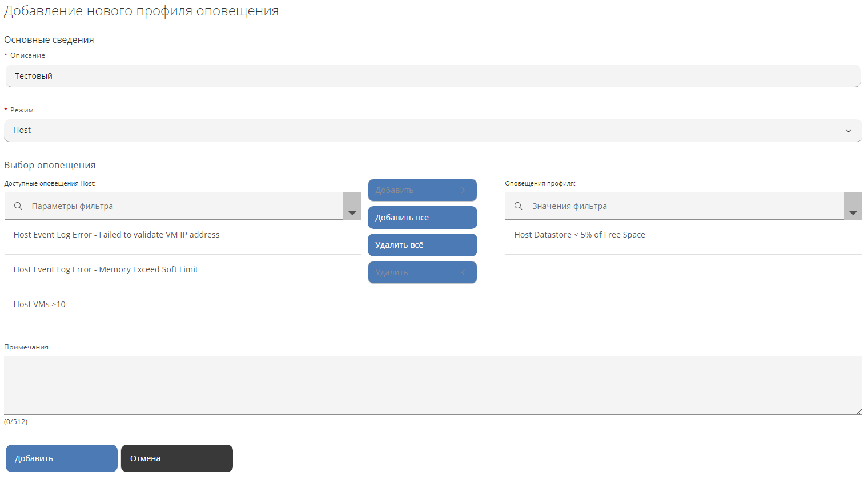The width and height of the screenshot is (868, 479).
Task: Click the search icon in available notifications filter
Action: tap(18, 206)
